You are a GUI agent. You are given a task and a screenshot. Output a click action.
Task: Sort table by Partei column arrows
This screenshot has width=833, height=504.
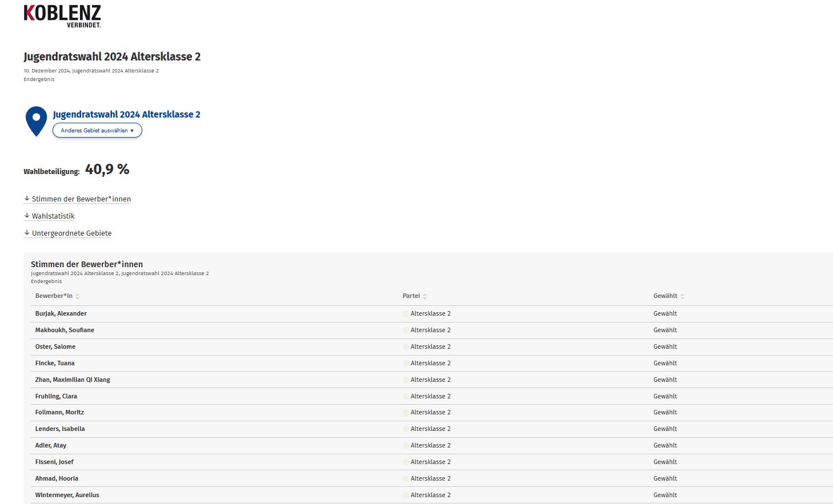coord(424,296)
